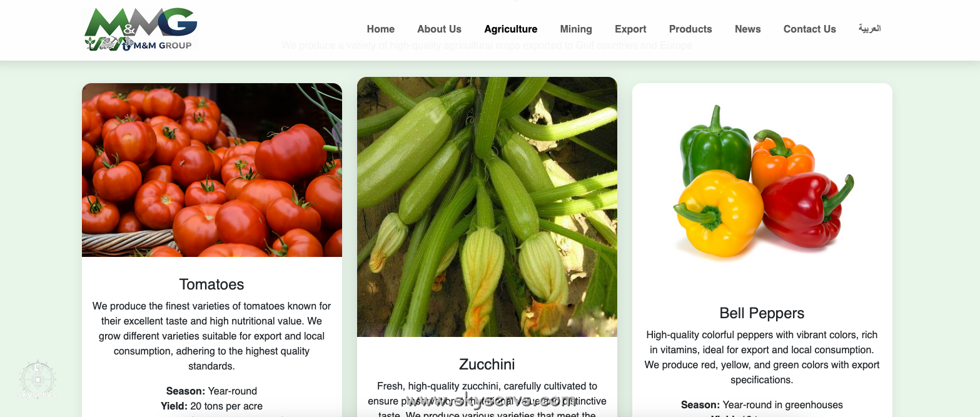
Task: Switch site language to Arabic
Action: coord(869,29)
